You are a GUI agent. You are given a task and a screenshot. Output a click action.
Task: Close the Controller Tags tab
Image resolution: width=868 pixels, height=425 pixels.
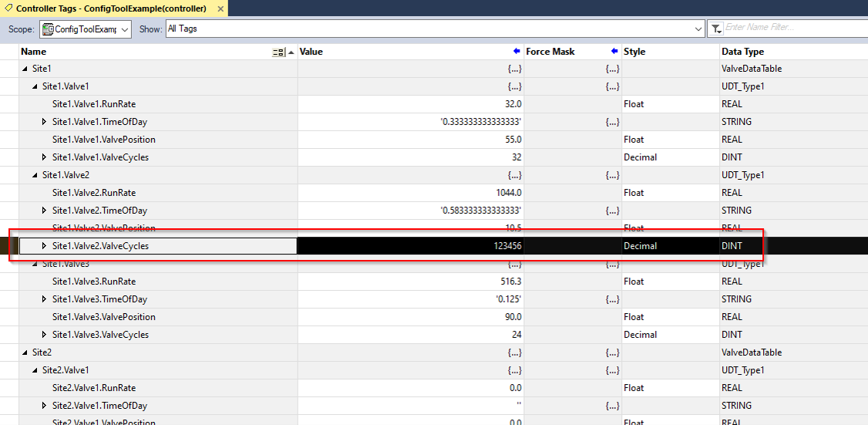(x=220, y=8)
